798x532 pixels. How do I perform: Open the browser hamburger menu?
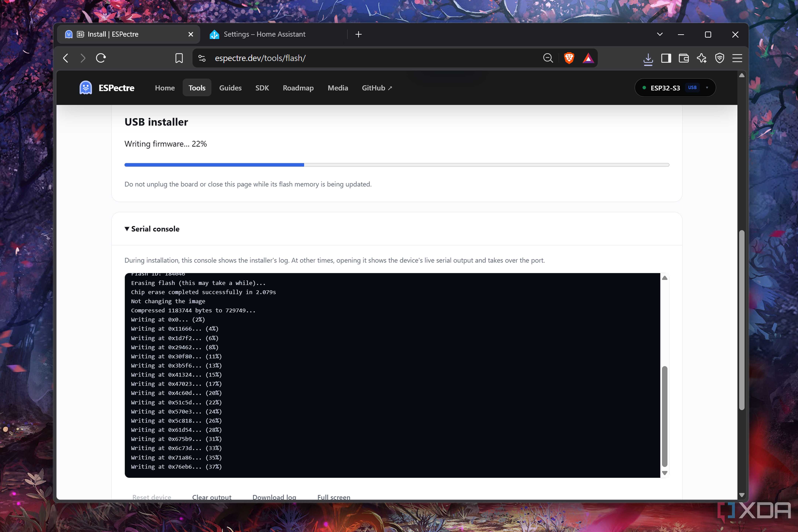point(737,58)
